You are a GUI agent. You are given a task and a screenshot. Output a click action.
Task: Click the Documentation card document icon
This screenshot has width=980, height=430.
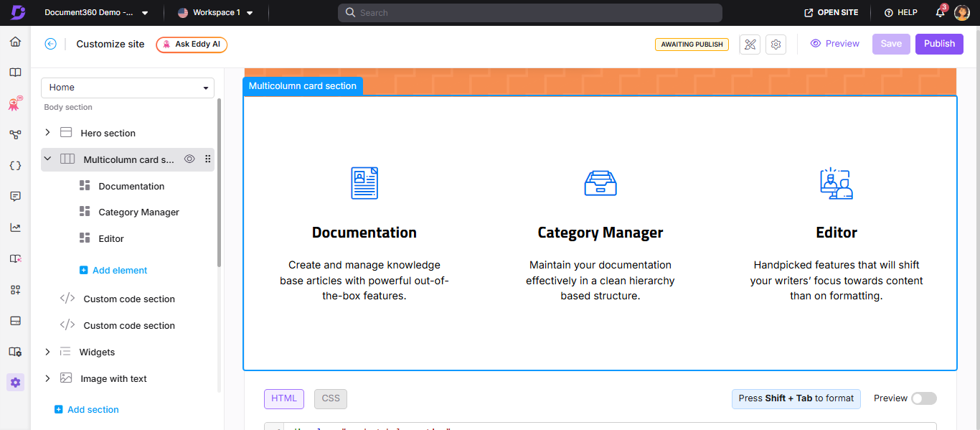click(364, 183)
